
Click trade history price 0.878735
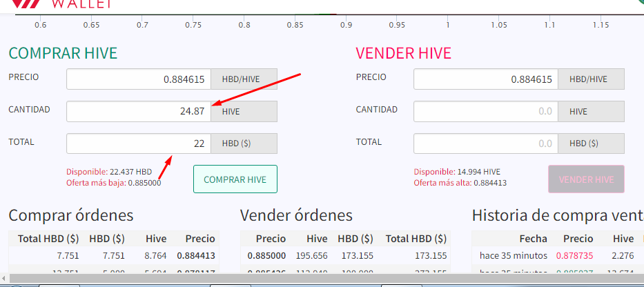coord(574,256)
